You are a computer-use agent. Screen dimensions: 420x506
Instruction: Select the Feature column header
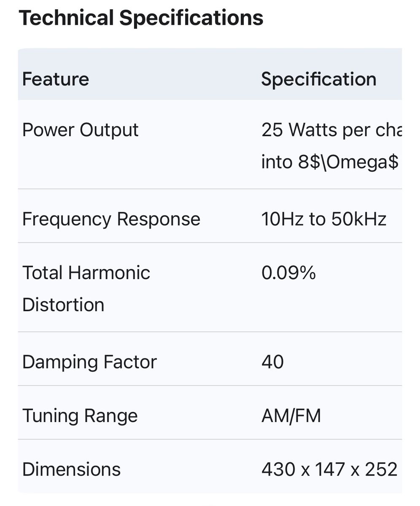[x=55, y=79]
